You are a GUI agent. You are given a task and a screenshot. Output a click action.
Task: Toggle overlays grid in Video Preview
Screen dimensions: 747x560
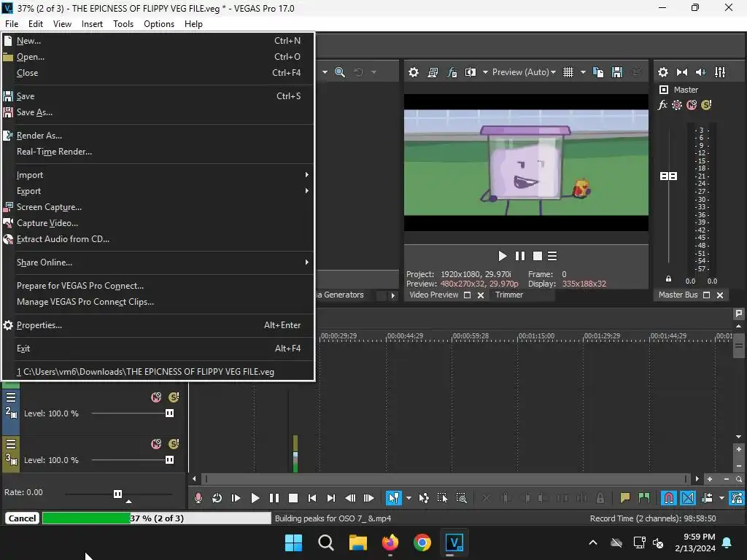pyautogui.click(x=568, y=72)
